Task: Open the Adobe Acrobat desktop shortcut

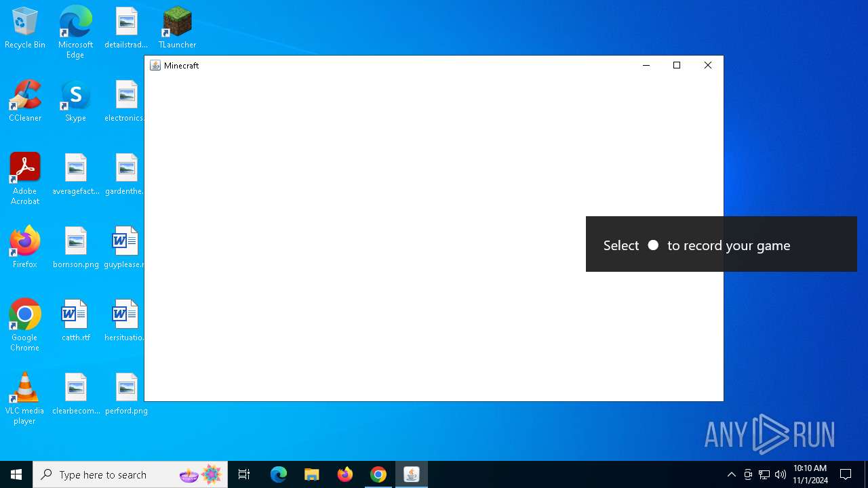Action: click(x=25, y=179)
